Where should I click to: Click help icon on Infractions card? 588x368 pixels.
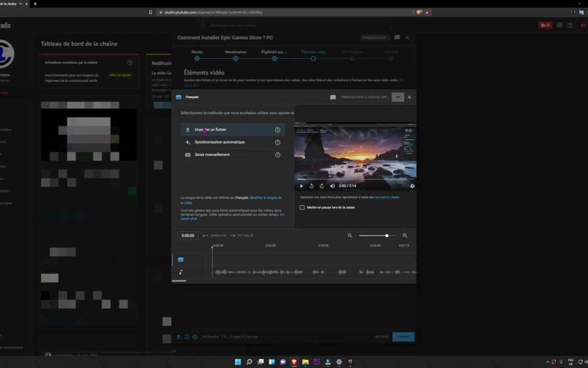tap(130, 63)
